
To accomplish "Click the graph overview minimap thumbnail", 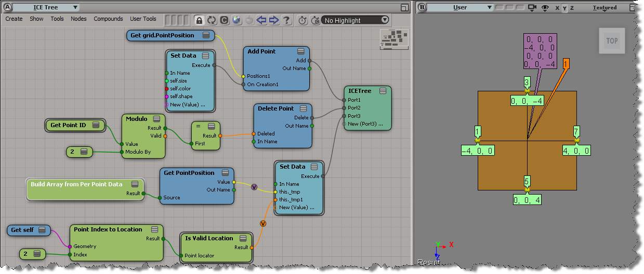I will coord(394,39).
